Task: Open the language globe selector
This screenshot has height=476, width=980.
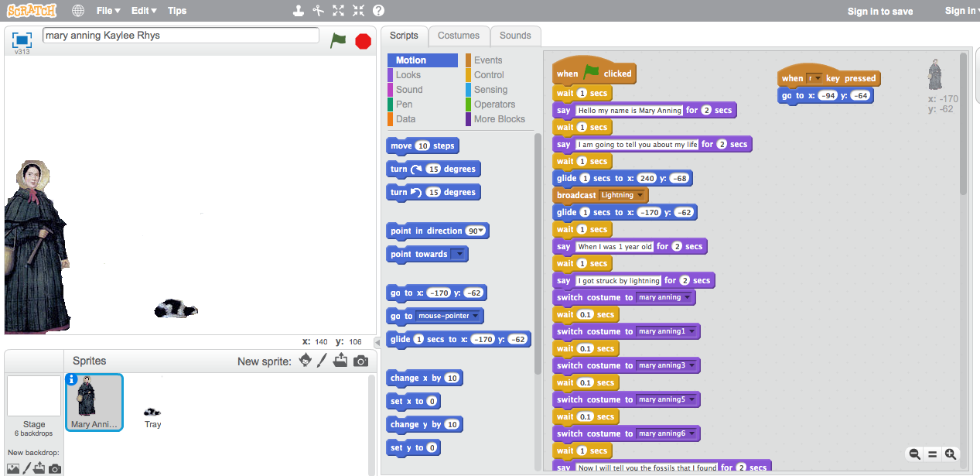Action: [77, 11]
